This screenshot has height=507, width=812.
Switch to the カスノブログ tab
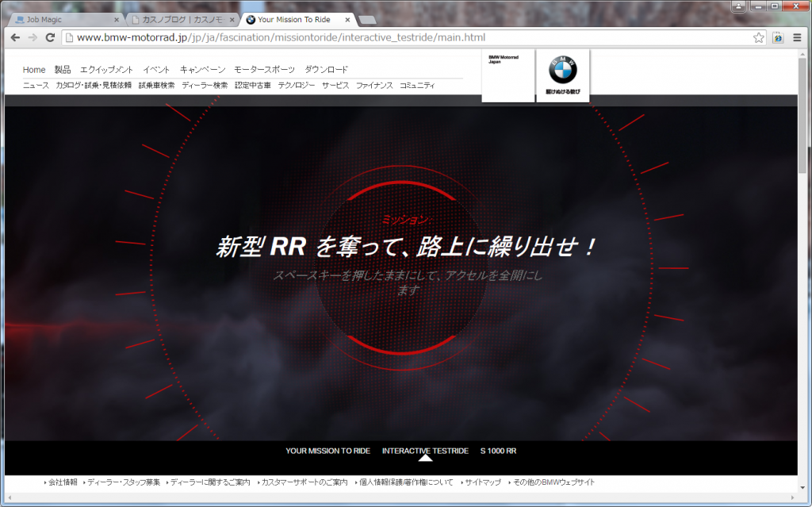point(182,20)
